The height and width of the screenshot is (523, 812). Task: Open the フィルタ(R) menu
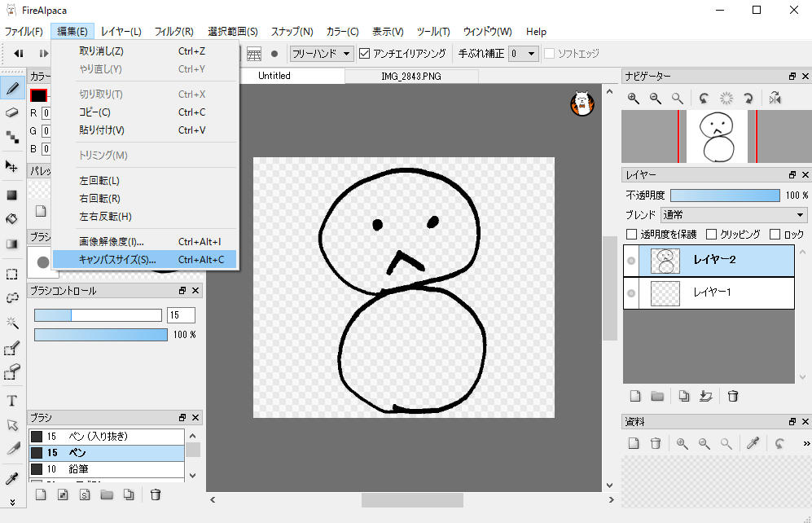pos(174,32)
